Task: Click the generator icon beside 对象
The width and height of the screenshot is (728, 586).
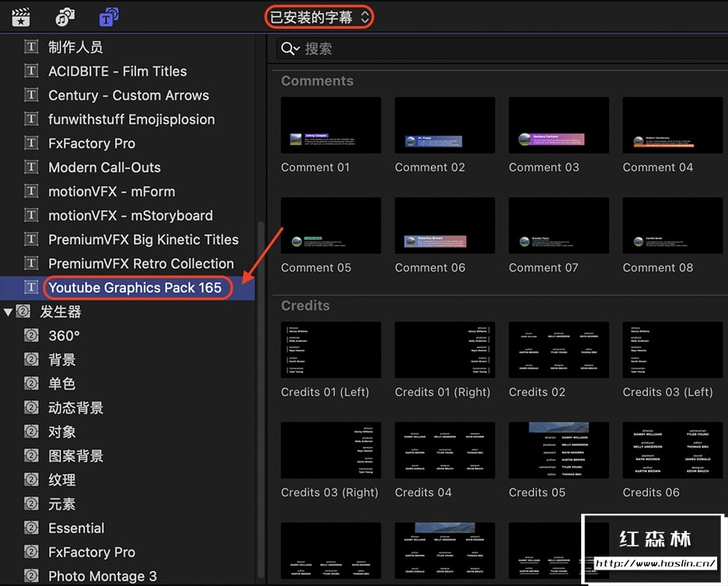Action: tap(31, 432)
